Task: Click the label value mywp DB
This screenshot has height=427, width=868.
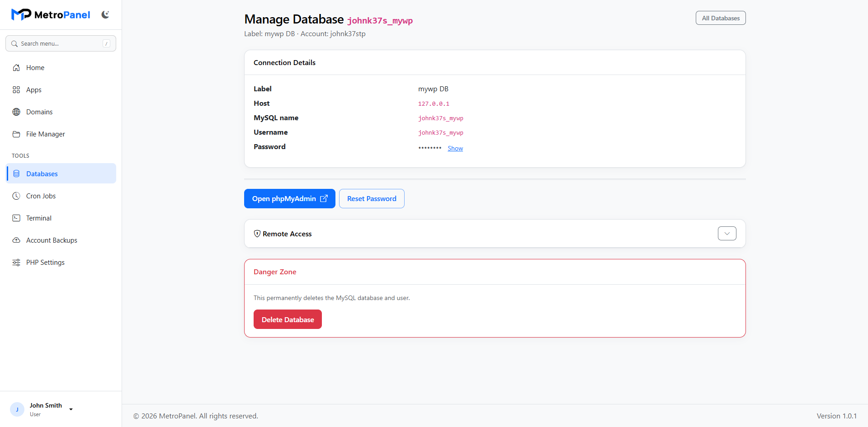Action: click(433, 89)
